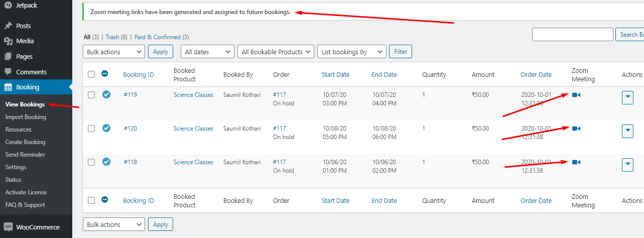Screen dimensions: 644x238
Task: Click the Posts pin icon
Action: click(8, 26)
